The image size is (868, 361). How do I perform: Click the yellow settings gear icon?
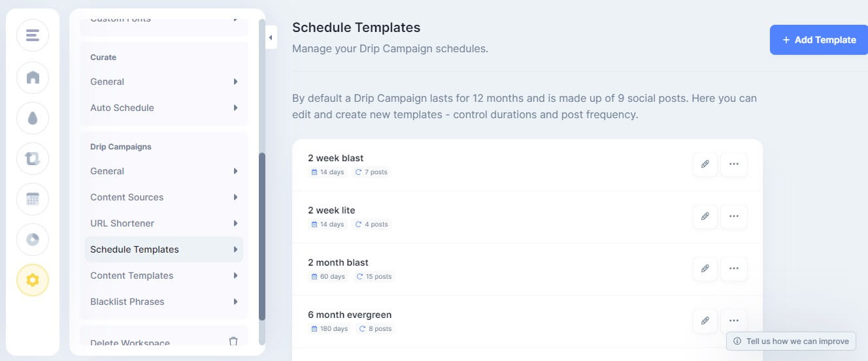tap(33, 280)
